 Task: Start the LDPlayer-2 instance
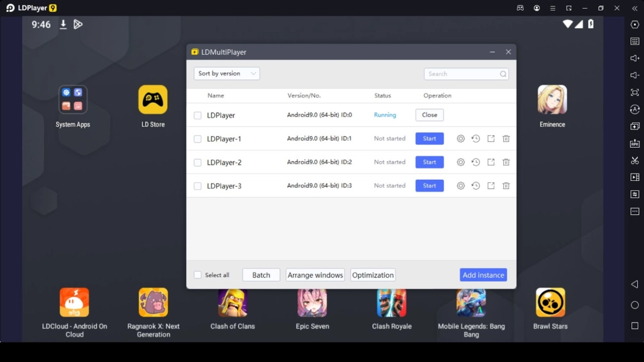pos(429,162)
